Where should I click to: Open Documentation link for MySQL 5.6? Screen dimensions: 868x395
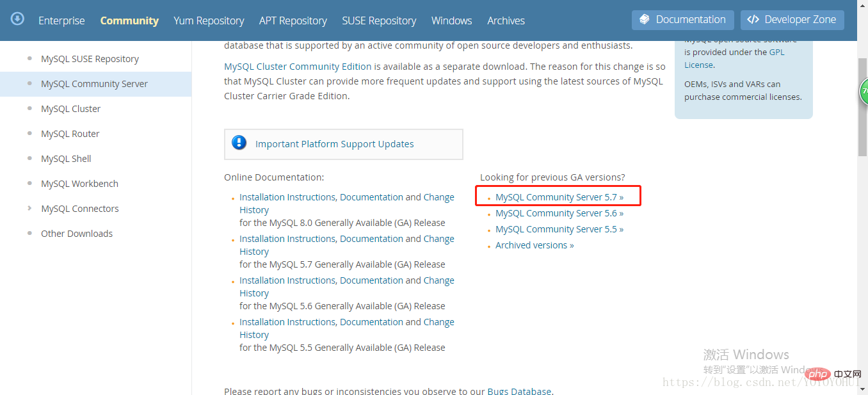(x=371, y=280)
